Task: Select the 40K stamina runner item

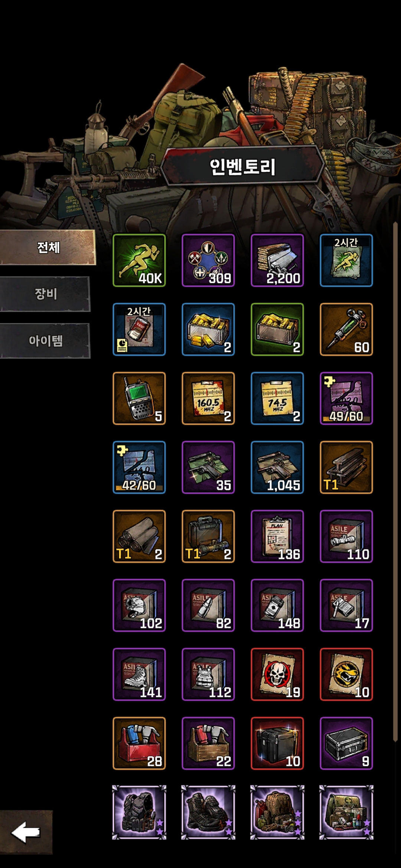Action: pyautogui.click(x=139, y=260)
